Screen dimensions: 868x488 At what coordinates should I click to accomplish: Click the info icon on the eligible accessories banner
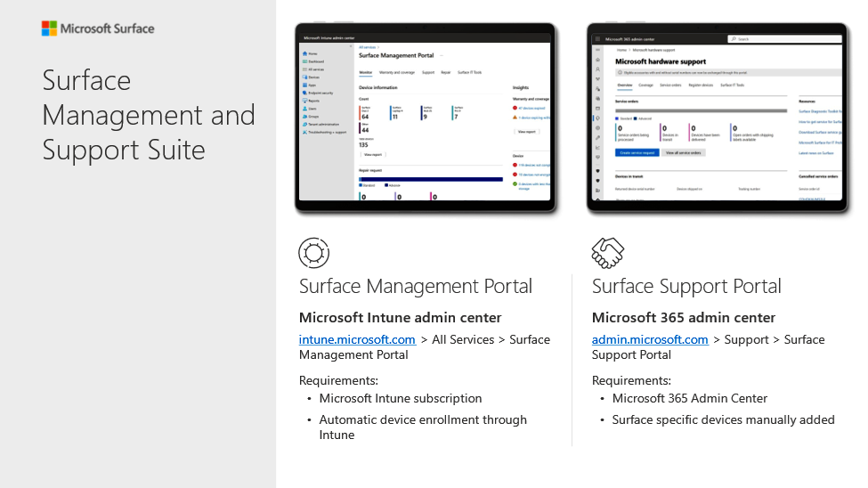click(620, 72)
